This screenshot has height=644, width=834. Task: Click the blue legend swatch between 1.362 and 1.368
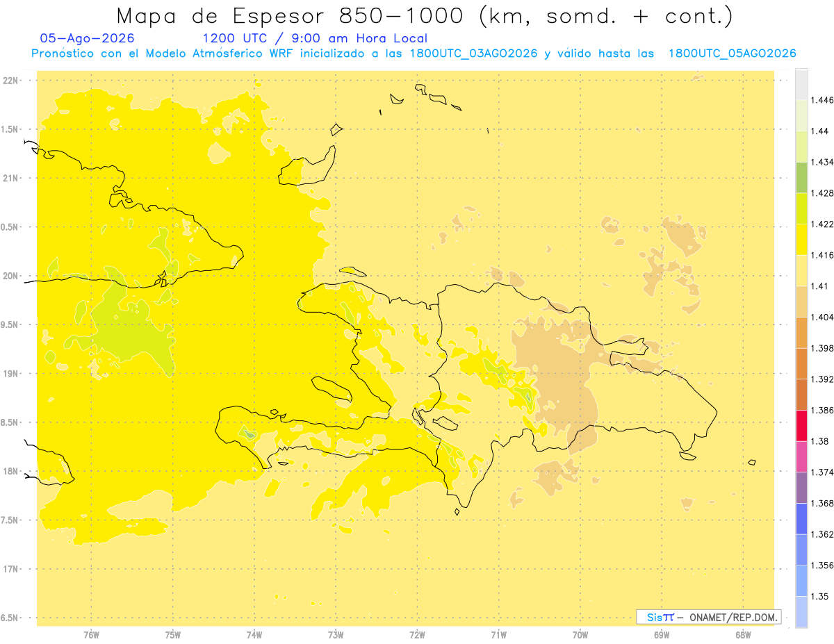click(801, 518)
